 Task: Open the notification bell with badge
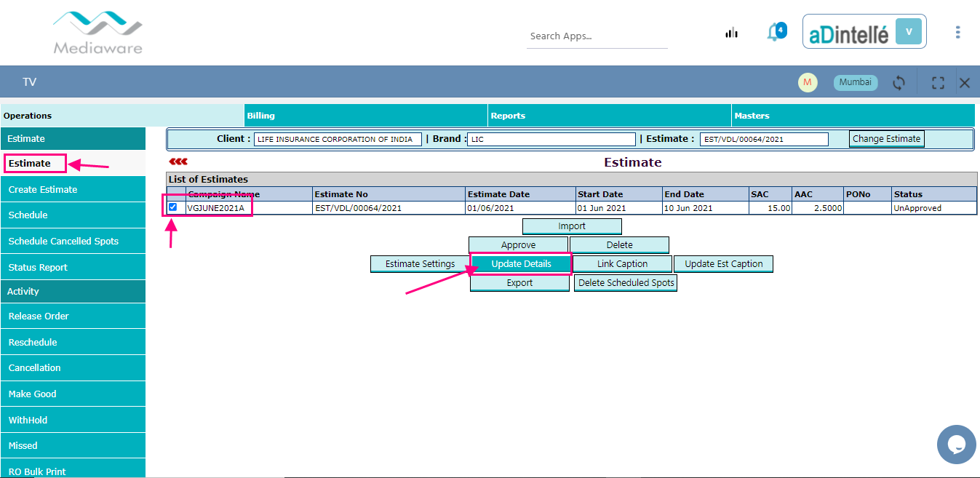776,32
